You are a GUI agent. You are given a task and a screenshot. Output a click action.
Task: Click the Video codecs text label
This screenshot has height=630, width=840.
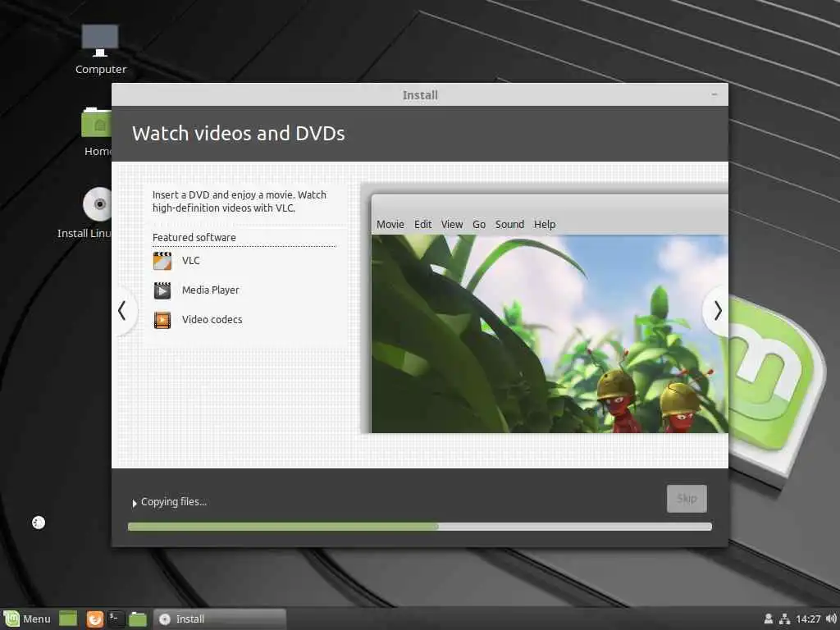coord(212,320)
